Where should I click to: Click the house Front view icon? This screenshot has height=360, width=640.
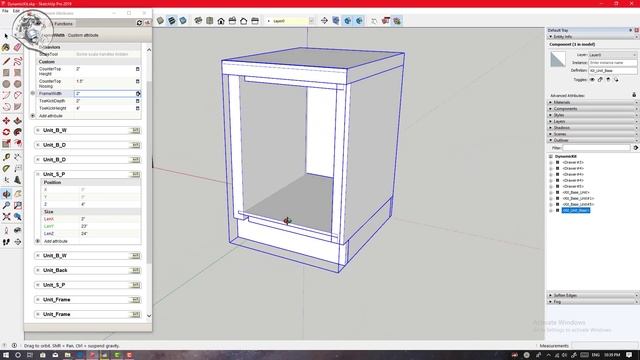tap(221, 21)
